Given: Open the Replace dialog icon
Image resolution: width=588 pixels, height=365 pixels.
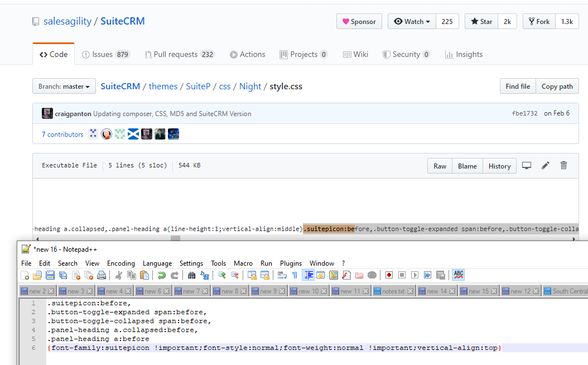Looking at the screenshot, I should tap(205, 275).
